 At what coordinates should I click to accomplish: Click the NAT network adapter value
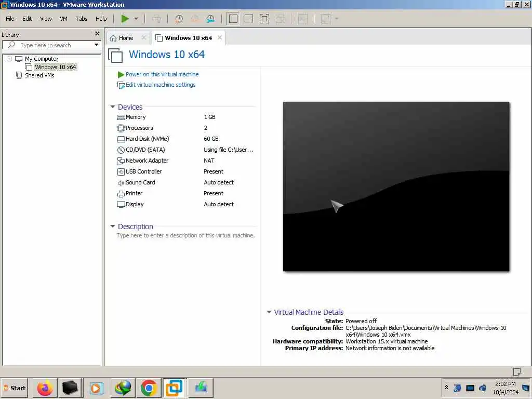[209, 161]
